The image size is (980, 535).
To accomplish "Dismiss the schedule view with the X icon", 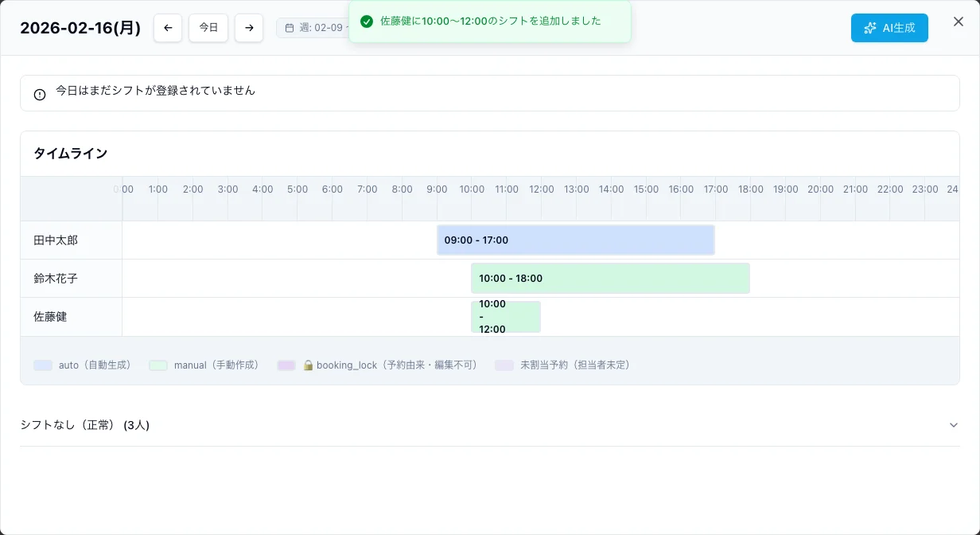I will click(959, 21).
